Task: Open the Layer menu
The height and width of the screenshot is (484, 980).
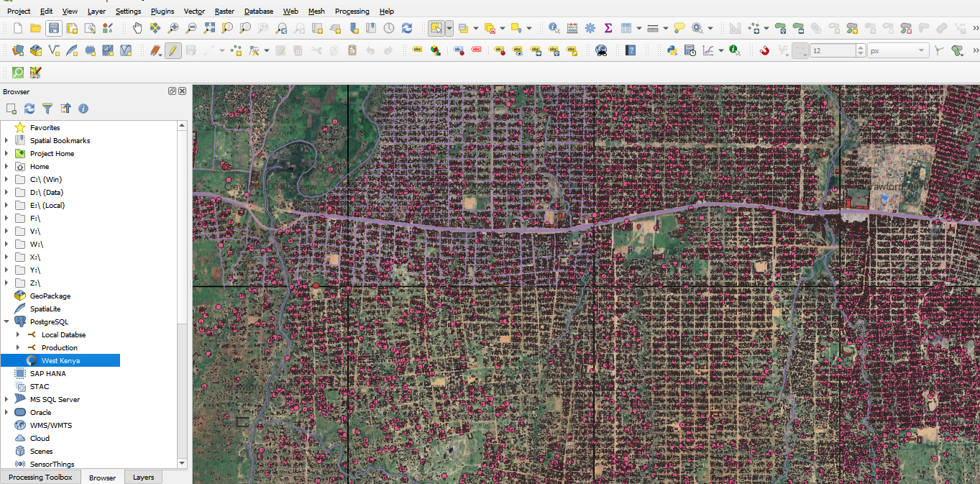Action: coord(96,12)
